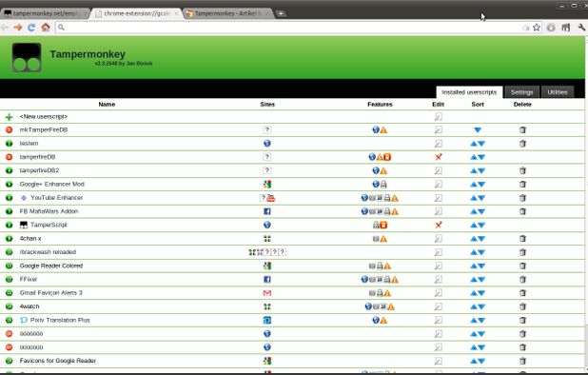Move FB MafiaWars Addon script down
The image size is (588, 375).
481,211
